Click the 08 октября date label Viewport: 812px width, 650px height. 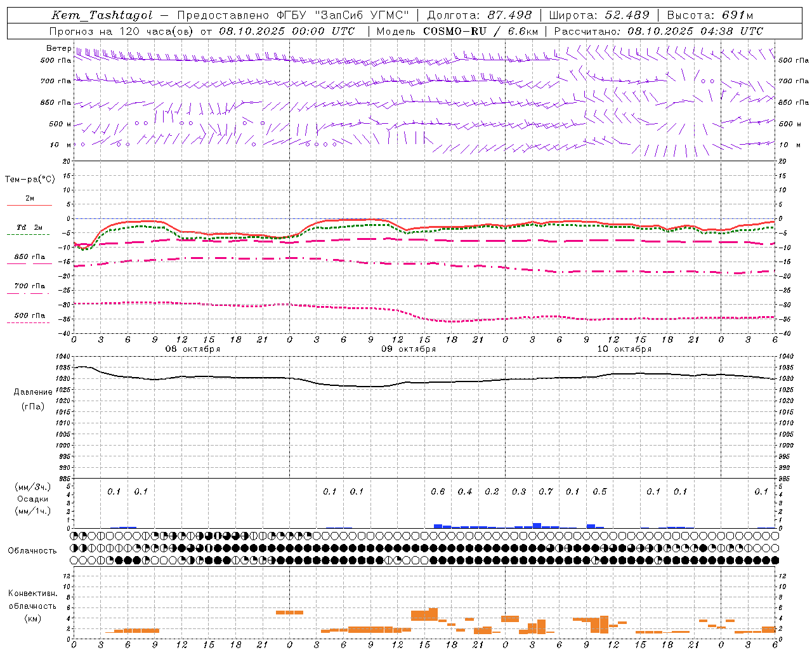click(193, 349)
